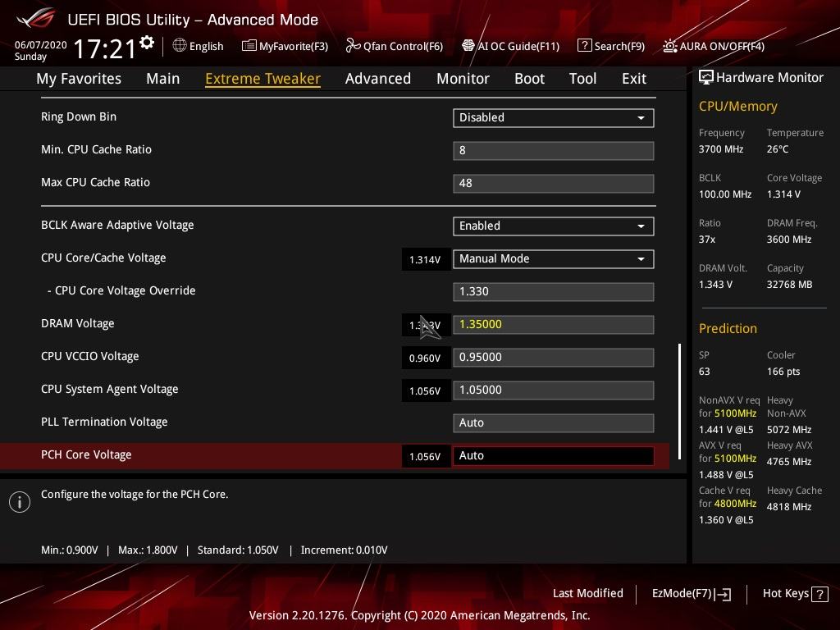840x630 pixels.
Task: Open CPU Core/Cache Voltage mode dropdown
Action: pos(554,259)
